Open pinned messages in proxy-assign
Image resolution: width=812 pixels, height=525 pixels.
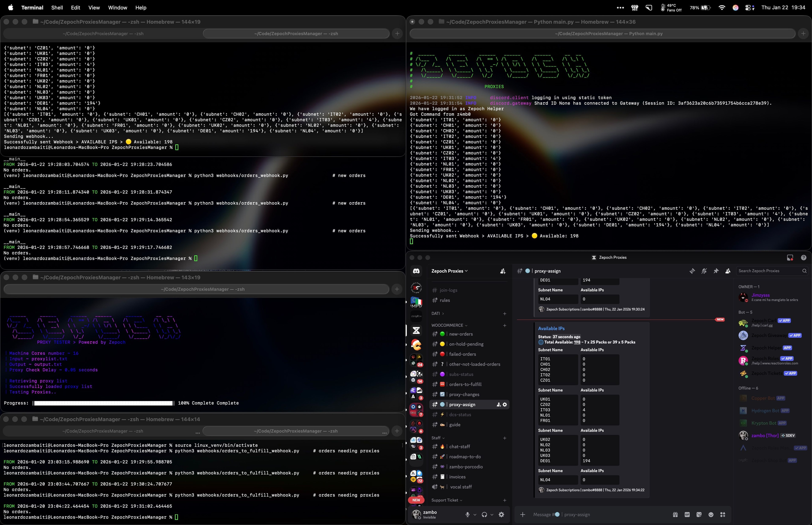[x=716, y=271]
